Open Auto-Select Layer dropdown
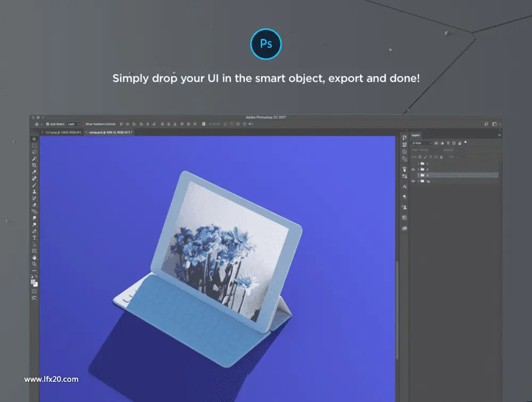The height and width of the screenshot is (402, 532). [73, 124]
